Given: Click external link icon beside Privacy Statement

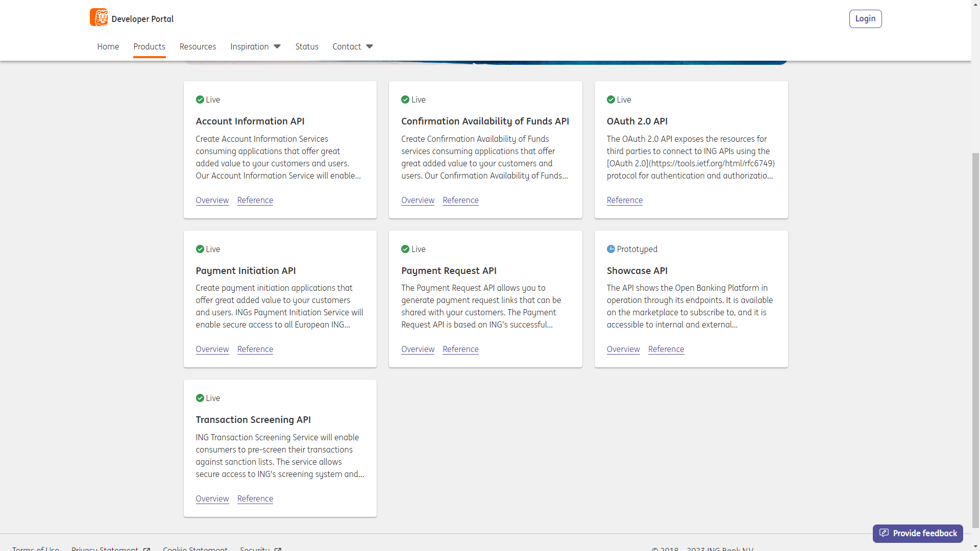Looking at the screenshot, I should (147, 549).
